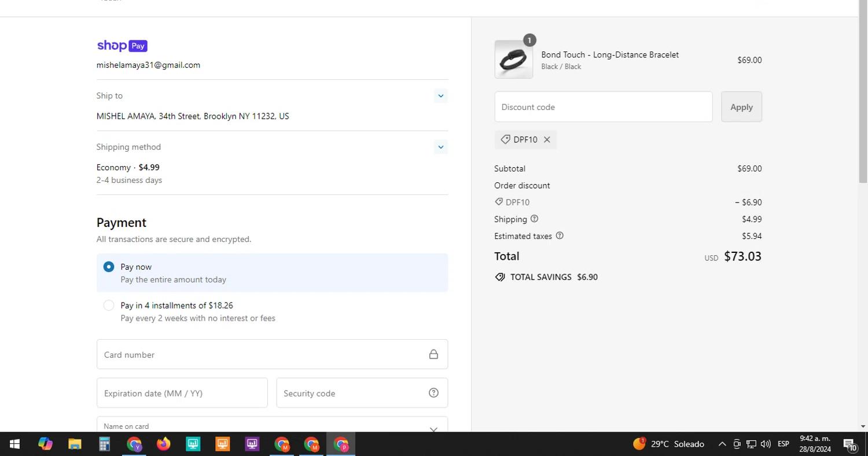Click the Discount code input field
Viewport: 868px width, 456px height.
click(x=603, y=107)
